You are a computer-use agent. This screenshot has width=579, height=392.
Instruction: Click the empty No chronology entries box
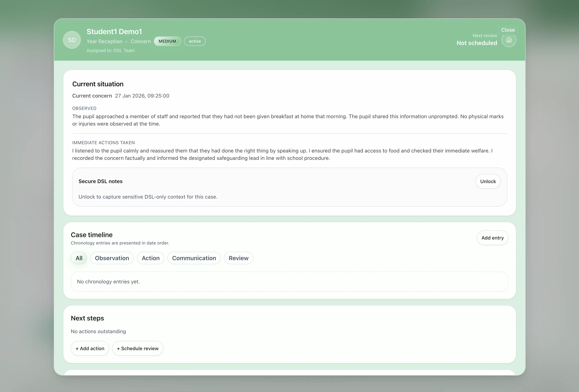coord(289,282)
